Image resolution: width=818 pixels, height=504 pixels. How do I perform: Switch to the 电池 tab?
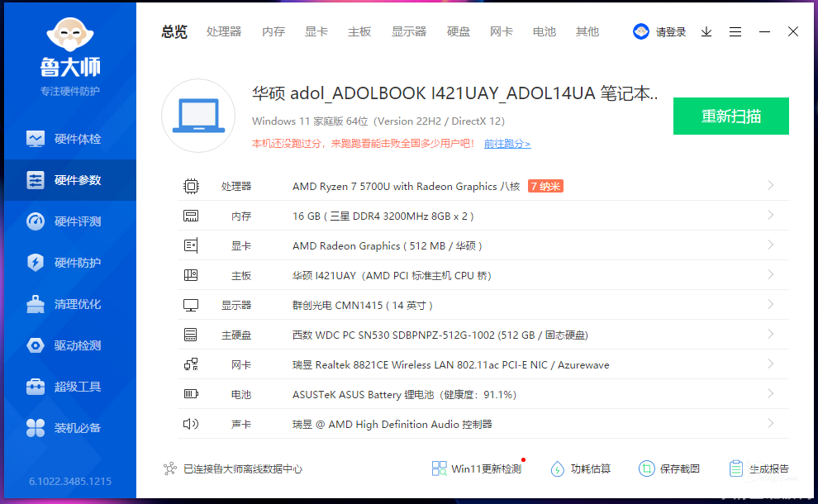click(x=545, y=32)
